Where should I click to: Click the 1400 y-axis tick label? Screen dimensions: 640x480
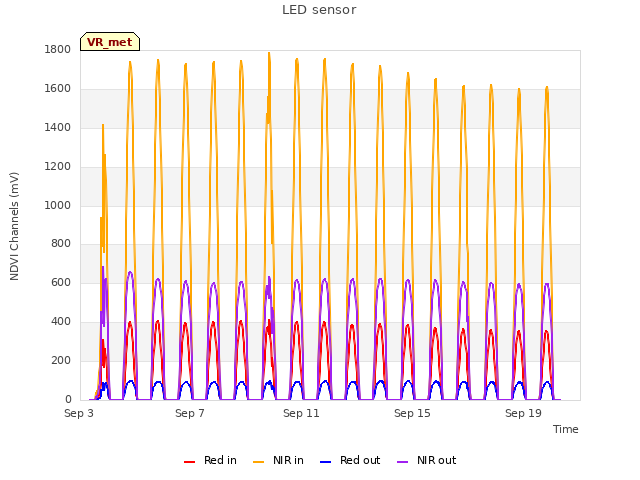click(x=58, y=128)
